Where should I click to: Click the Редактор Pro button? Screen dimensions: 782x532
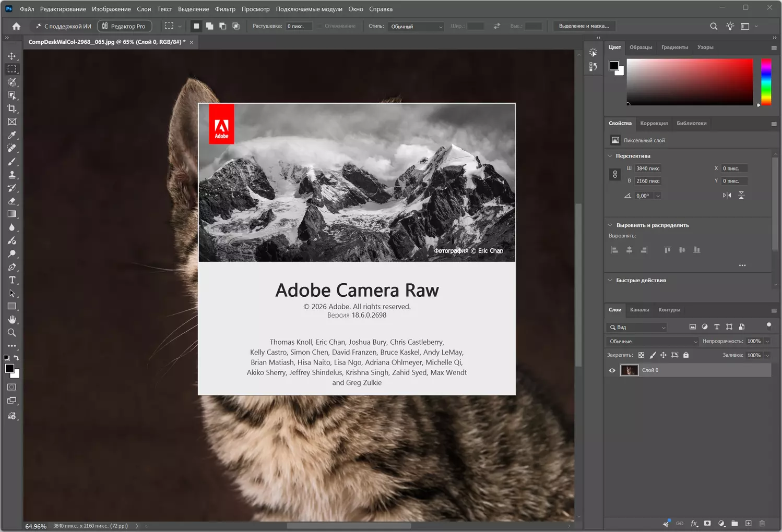(x=124, y=26)
